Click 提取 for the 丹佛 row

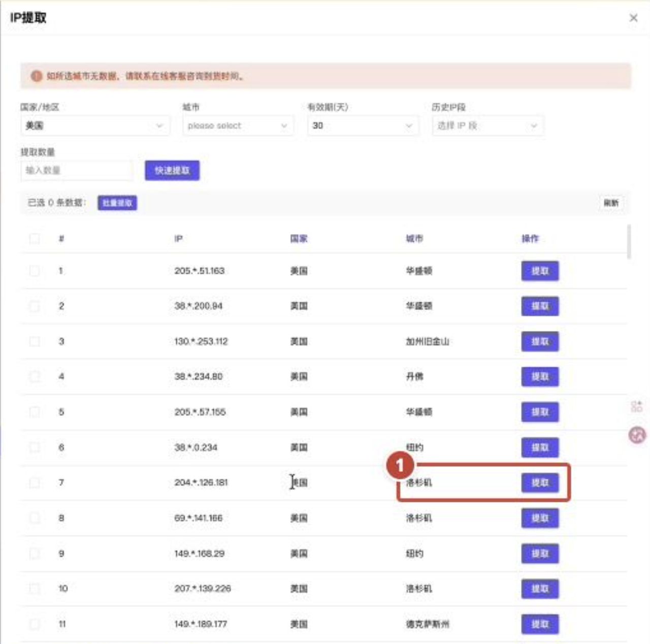click(540, 376)
